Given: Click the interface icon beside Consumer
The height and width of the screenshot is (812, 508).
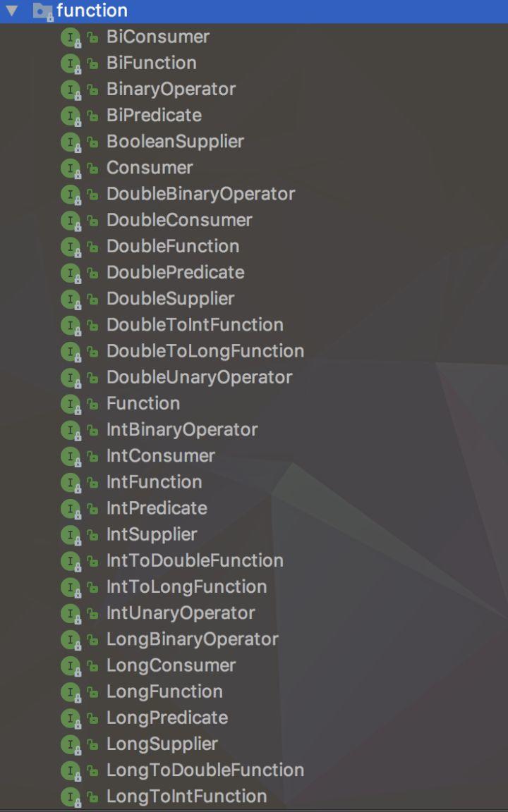Looking at the screenshot, I should (x=71, y=167).
